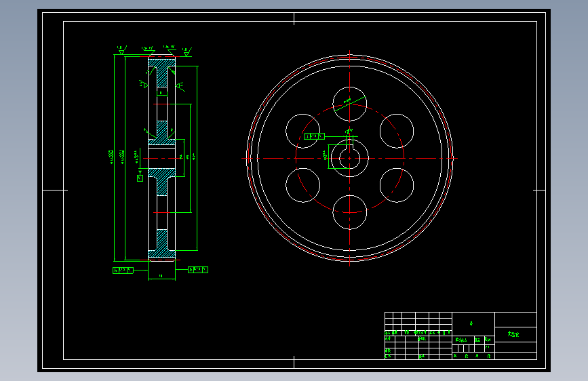Image resolution: width=588 pixels, height=381 pixels.
Task: Select the web thickness dimension in section view
Action: pos(161,93)
